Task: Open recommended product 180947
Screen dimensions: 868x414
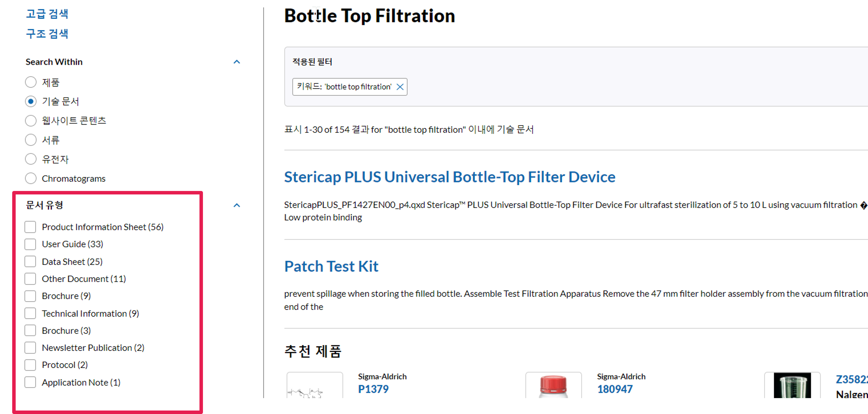Action: 615,389
